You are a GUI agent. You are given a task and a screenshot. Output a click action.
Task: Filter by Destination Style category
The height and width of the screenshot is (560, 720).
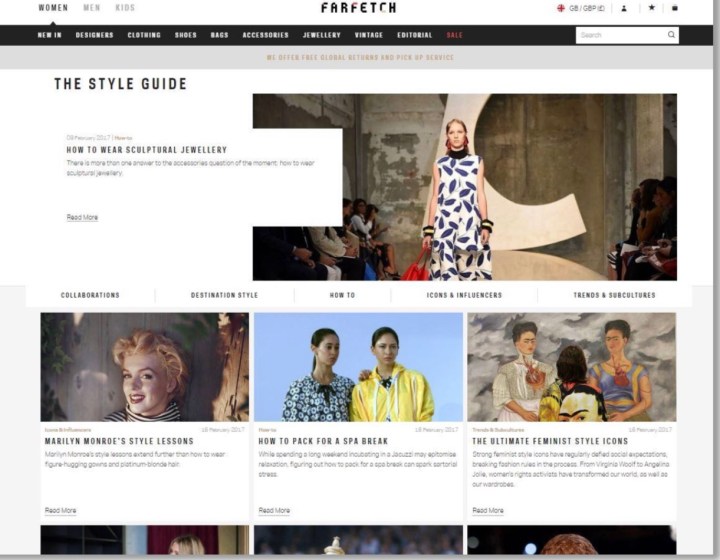click(224, 295)
